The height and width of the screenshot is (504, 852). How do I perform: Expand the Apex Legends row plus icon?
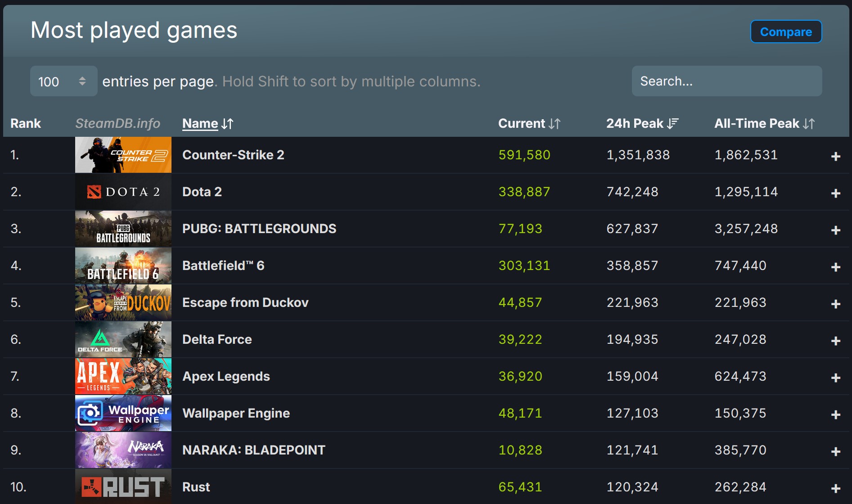[x=835, y=378]
